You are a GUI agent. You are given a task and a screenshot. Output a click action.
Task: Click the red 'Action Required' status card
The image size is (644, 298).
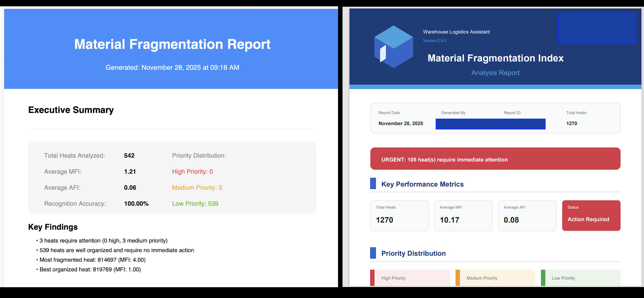pyautogui.click(x=591, y=215)
